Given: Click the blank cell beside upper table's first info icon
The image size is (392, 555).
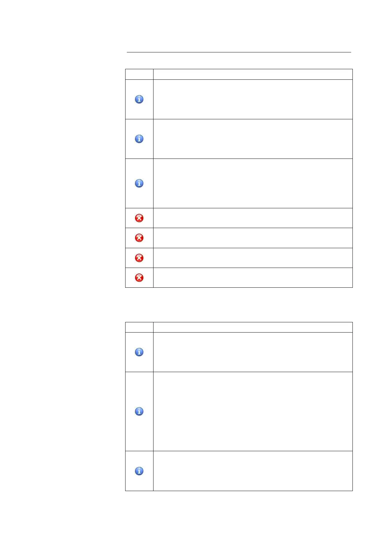Looking at the screenshot, I should 253,99.
